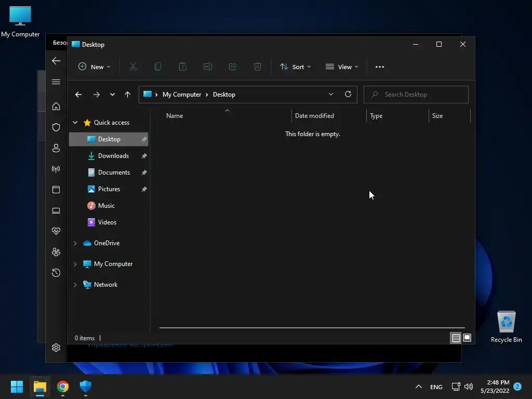Image resolution: width=532 pixels, height=399 pixels.
Task: Select Recycle Bin desktop icon
Action: 506,327
